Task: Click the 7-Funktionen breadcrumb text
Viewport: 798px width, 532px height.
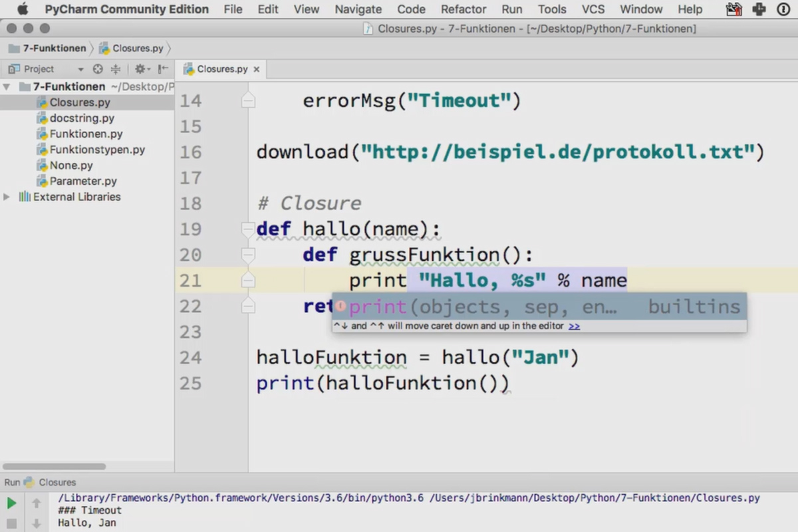Action: click(55, 49)
